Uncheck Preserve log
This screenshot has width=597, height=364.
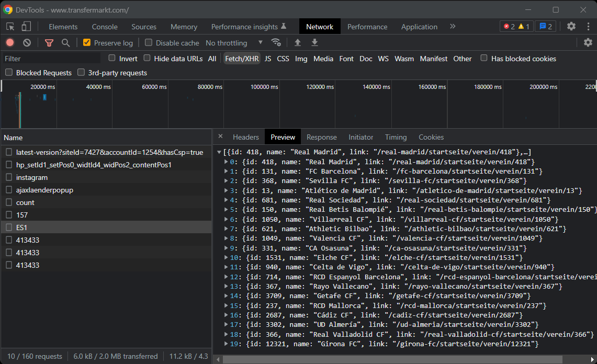(87, 42)
